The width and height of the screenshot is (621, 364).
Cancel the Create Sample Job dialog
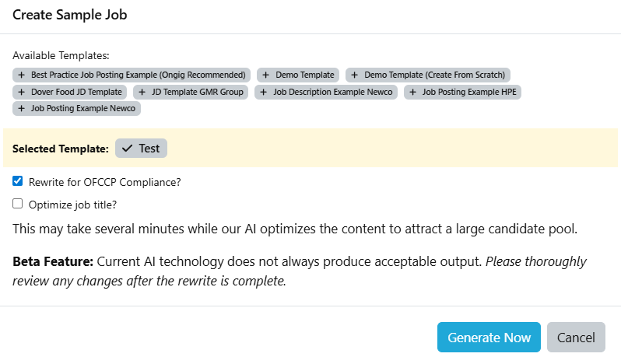[576, 338]
